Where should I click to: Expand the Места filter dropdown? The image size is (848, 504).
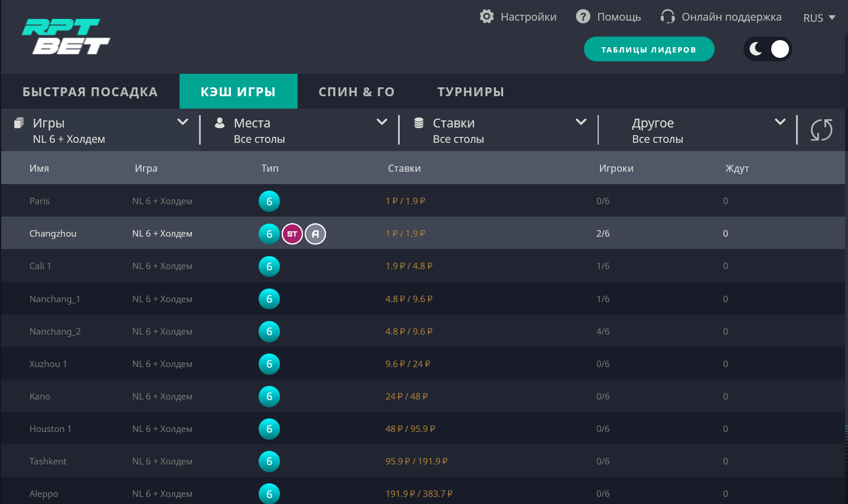(381, 122)
